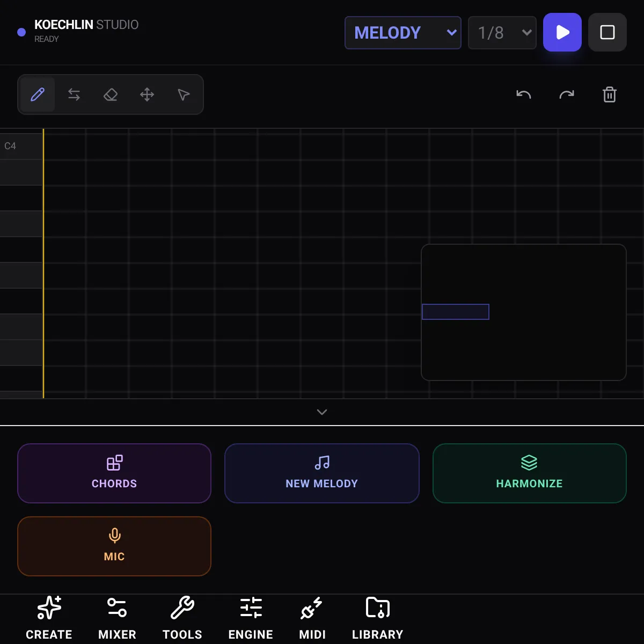Viewport: 644px width, 644px height.
Task: Activate the Move tool
Action: (x=147, y=94)
